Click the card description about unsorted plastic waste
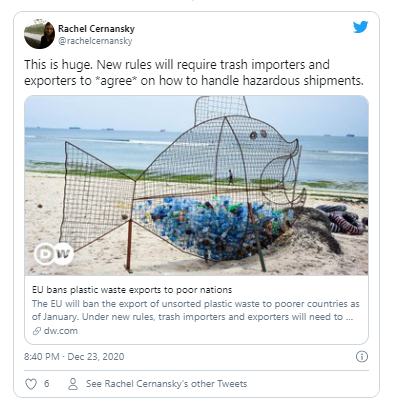This screenshot has height=405, width=398. (196, 310)
